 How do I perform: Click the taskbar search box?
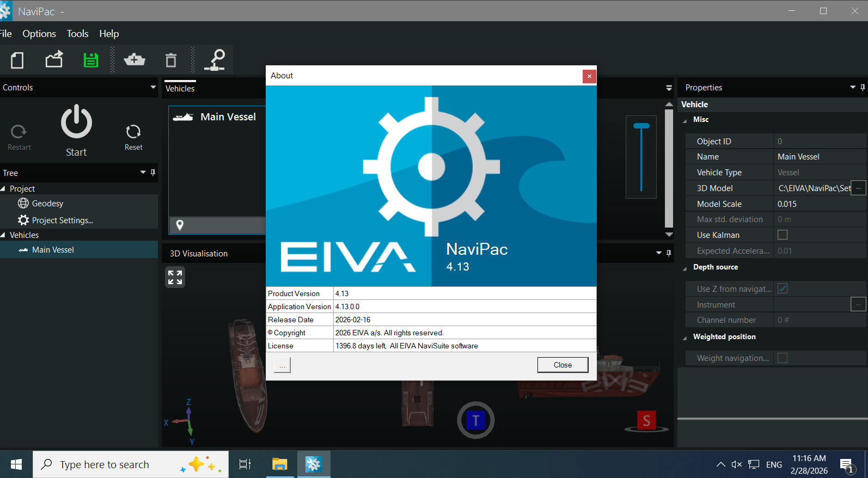[131, 464]
